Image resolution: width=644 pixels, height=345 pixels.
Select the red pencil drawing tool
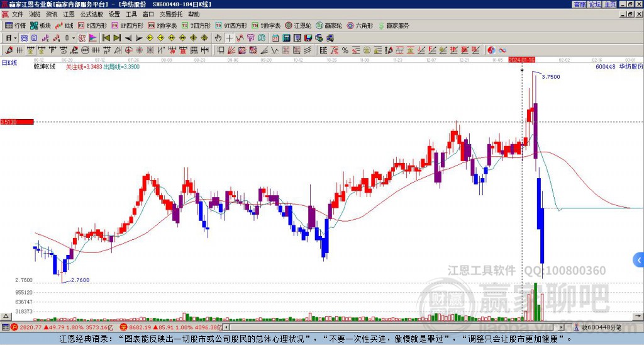coord(9,50)
